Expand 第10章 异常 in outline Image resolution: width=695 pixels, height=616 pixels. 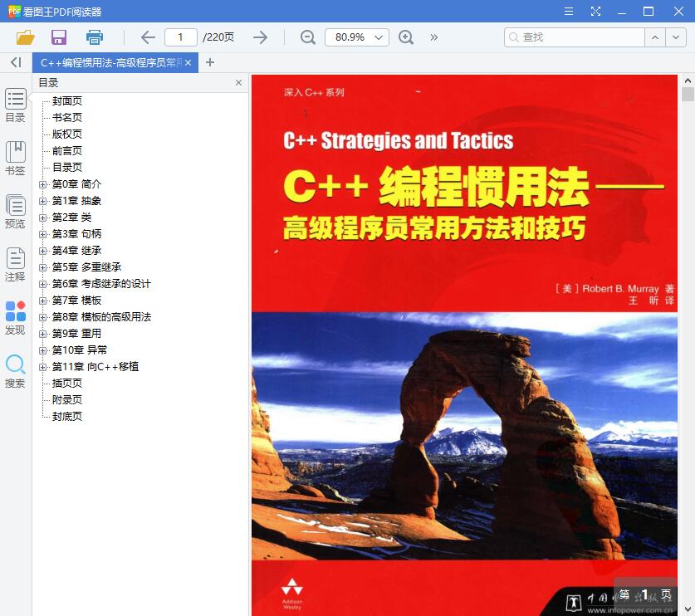[42, 350]
